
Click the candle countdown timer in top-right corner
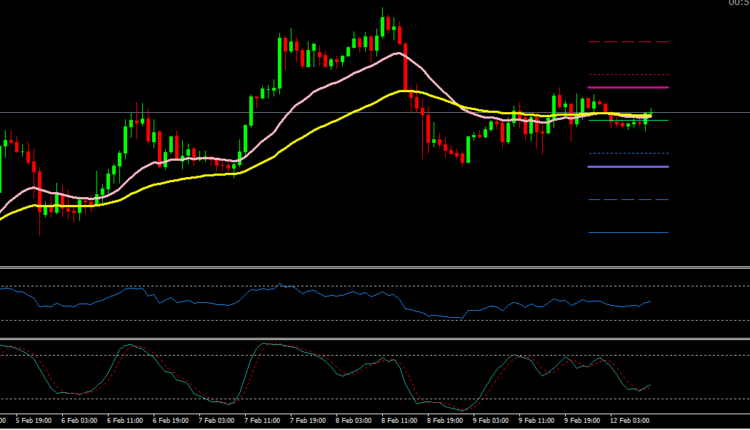click(739, 4)
